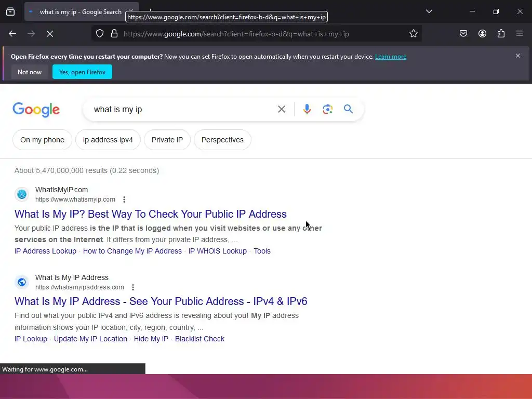Click the https://www.whatismyip.com URL text
Image resolution: width=532 pixels, height=399 pixels.
[75, 199]
